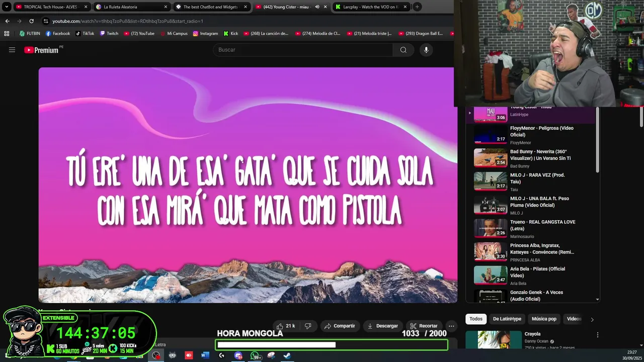The width and height of the screenshot is (644, 362).
Task: Select the De LatinHype filter chip
Action: pyautogui.click(x=507, y=319)
